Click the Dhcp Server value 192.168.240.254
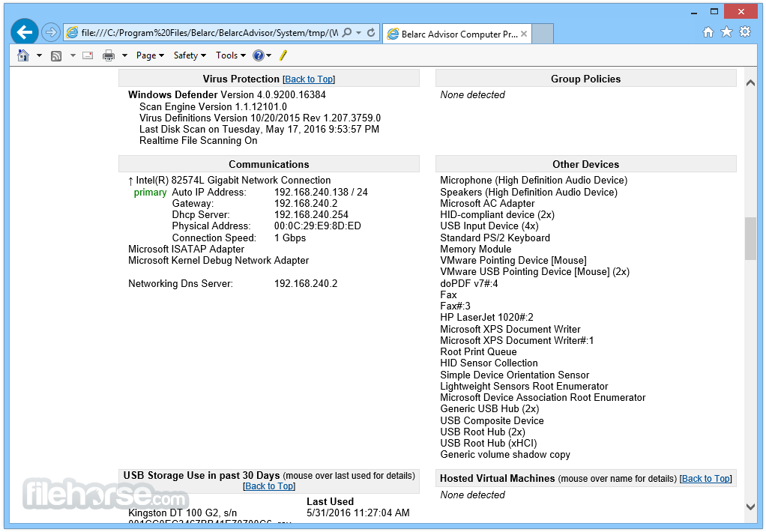The width and height of the screenshot is (766, 532). tap(311, 214)
